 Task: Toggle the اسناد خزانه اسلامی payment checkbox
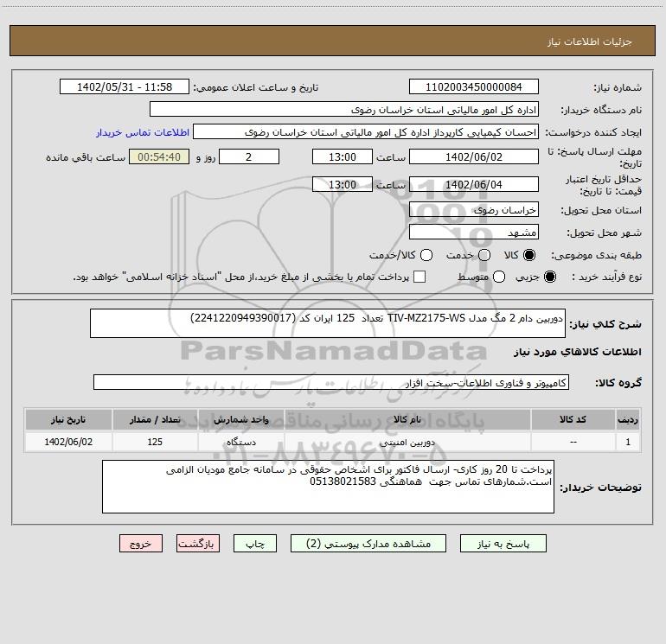[x=419, y=277]
